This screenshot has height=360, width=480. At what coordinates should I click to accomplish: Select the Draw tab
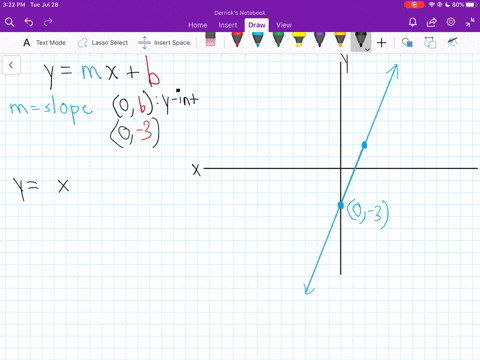257,25
